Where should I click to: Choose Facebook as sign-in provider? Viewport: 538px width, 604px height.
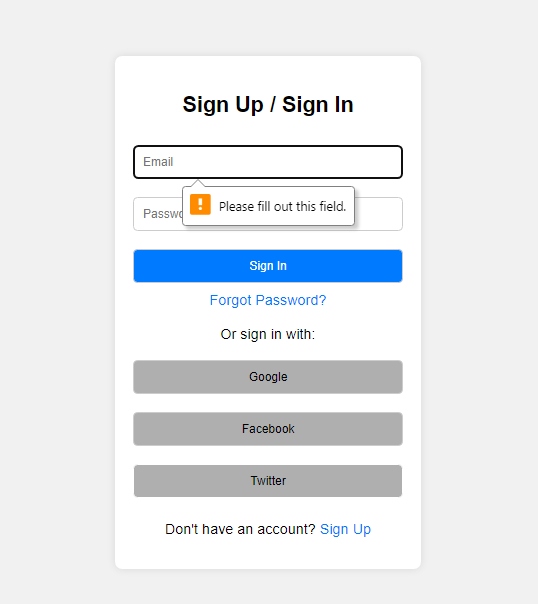point(268,429)
